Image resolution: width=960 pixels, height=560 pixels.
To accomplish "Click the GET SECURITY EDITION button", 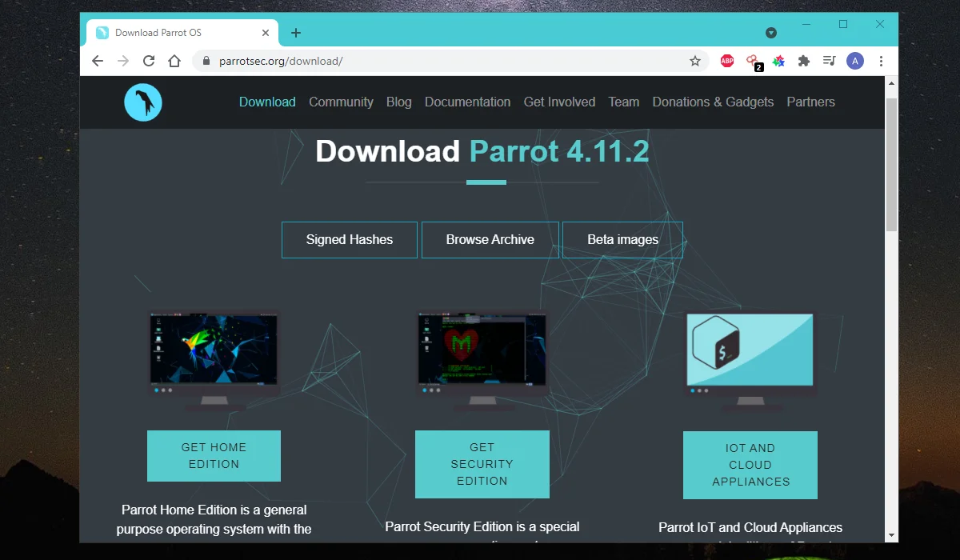I will pos(482,465).
